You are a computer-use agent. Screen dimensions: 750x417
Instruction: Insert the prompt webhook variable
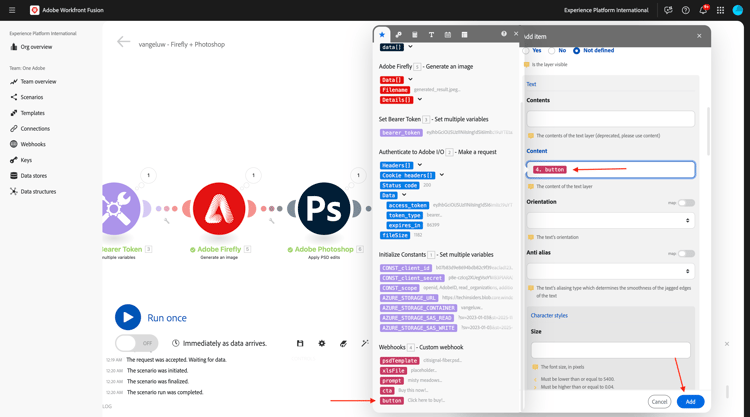tap(392, 381)
